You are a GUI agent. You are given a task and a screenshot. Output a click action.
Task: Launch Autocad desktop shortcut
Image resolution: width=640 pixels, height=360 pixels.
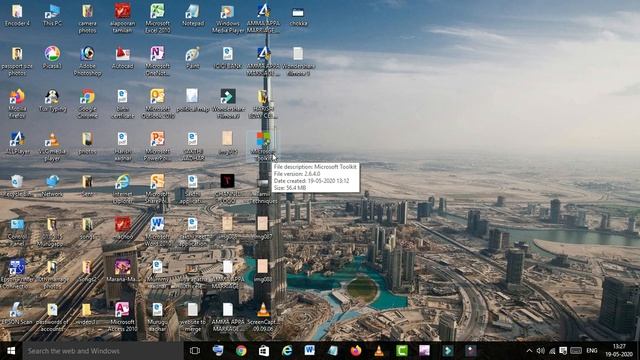[122, 58]
